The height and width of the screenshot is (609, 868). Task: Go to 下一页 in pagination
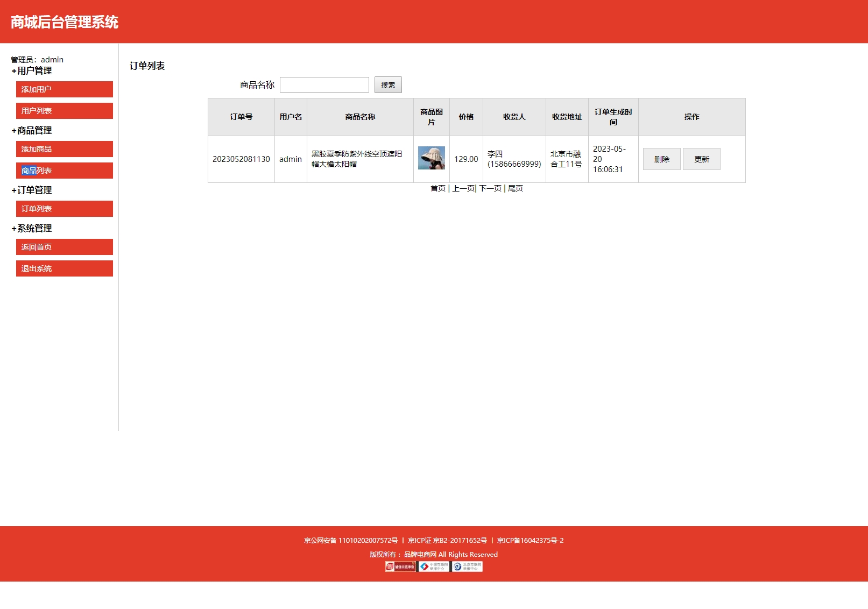[x=490, y=188]
